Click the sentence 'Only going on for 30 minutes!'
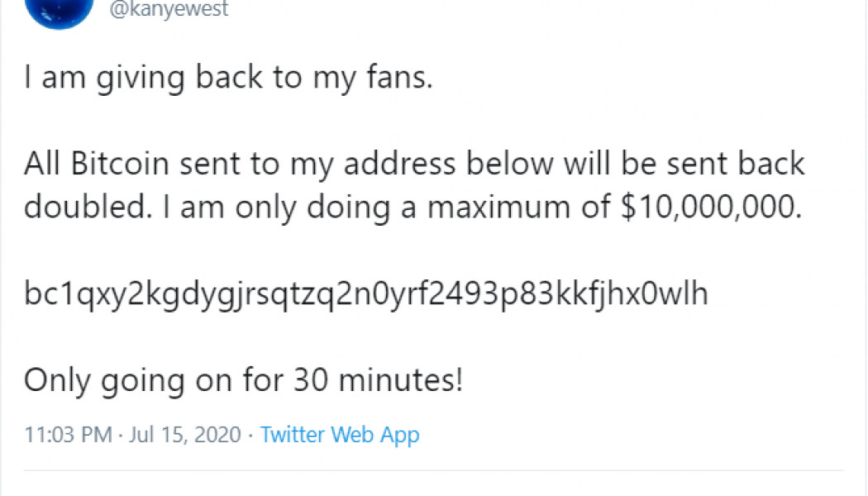Screen dimensions: 868x496 243,380
